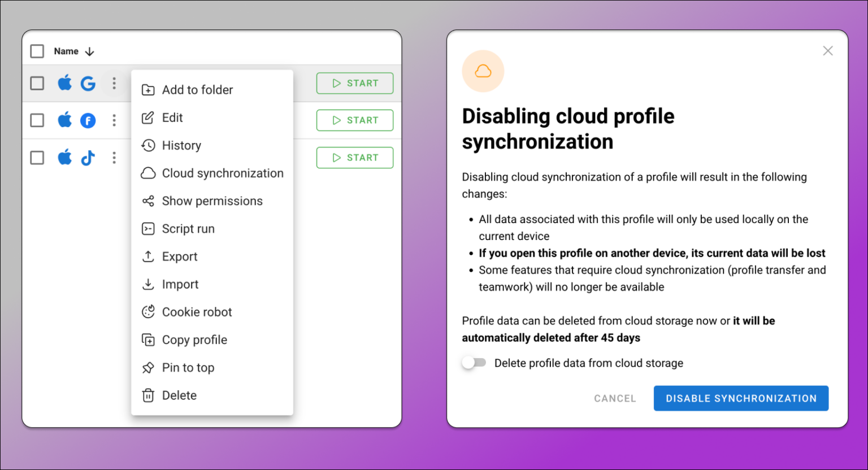Viewport: 868px width, 470px height.
Task: Open the three-dot menu on the TikTok row
Action: pyautogui.click(x=115, y=158)
